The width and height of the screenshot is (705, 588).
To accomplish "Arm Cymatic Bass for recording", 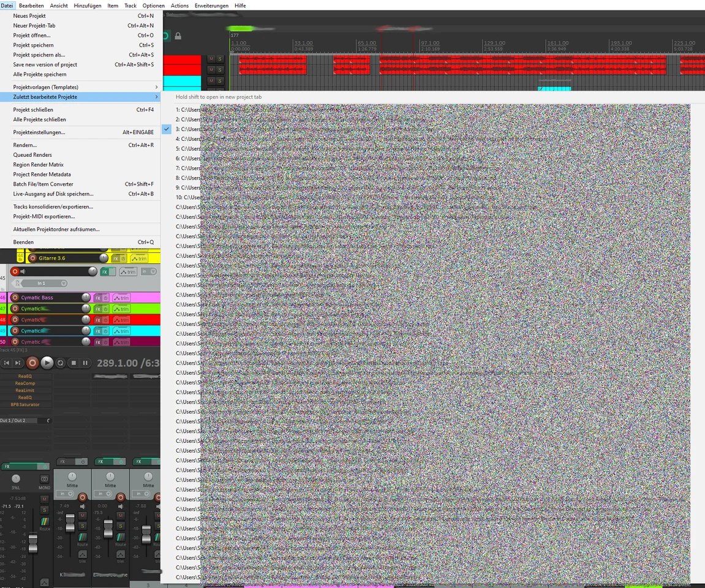I will [x=15, y=298].
